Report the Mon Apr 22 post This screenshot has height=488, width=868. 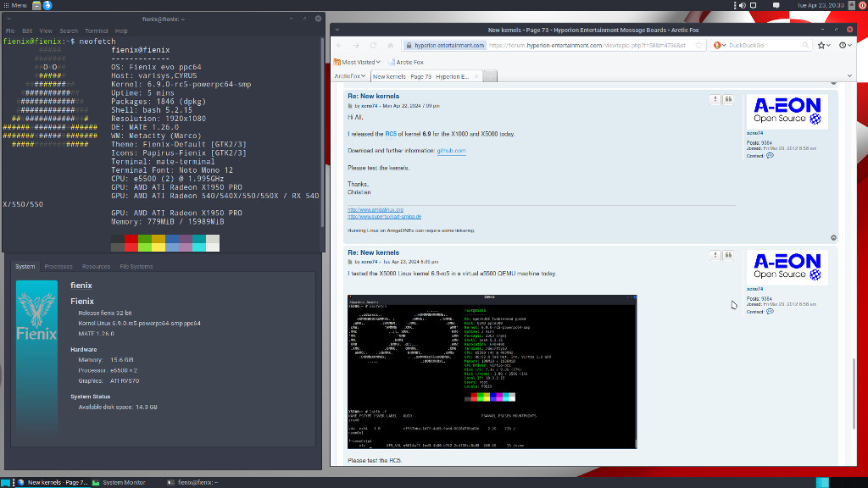tap(715, 99)
